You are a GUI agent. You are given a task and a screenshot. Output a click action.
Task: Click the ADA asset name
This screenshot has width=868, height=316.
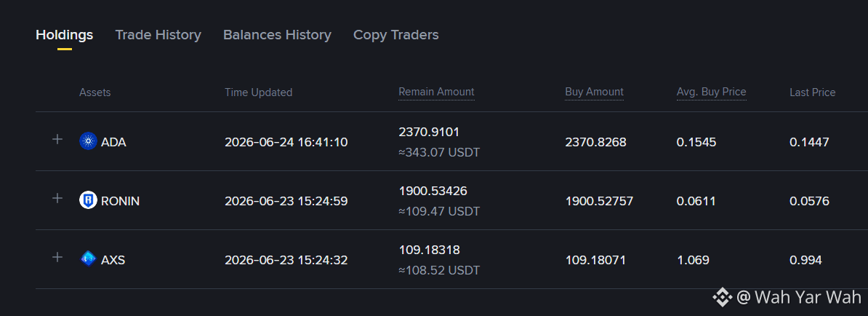point(113,143)
